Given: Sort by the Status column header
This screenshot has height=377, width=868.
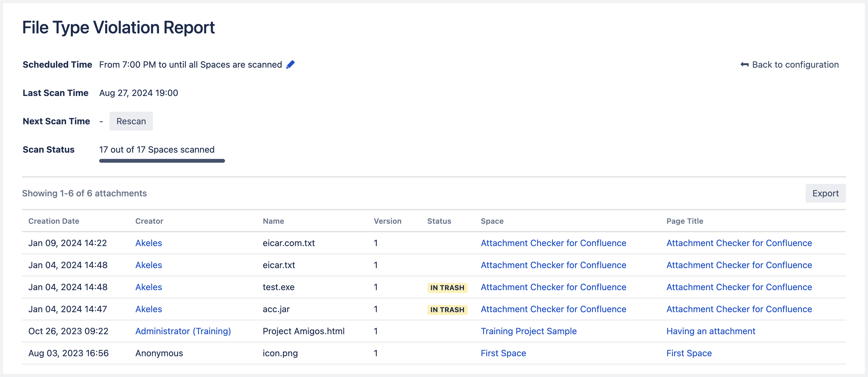Looking at the screenshot, I should (x=439, y=221).
